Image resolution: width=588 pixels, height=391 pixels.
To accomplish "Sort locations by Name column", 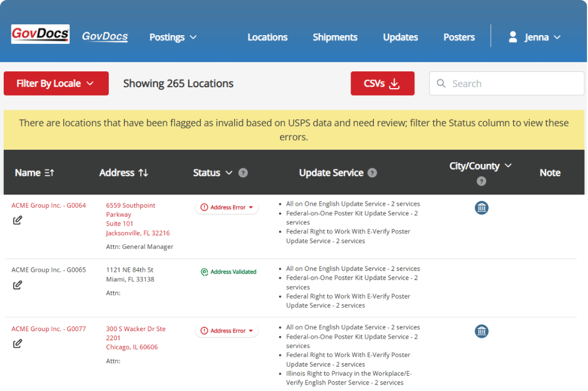I will pyautogui.click(x=35, y=173).
